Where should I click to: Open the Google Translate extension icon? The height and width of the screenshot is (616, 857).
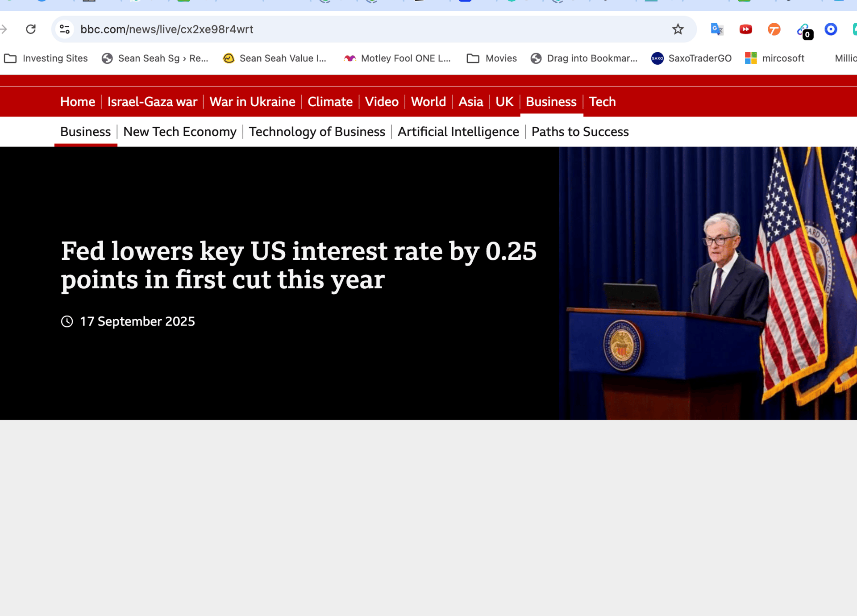click(x=717, y=29)
